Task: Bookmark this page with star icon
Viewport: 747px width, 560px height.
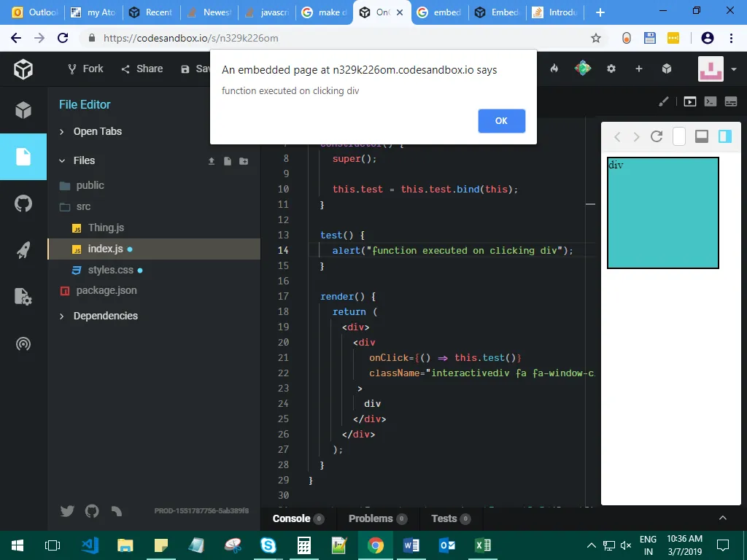Action: point(595,38)
